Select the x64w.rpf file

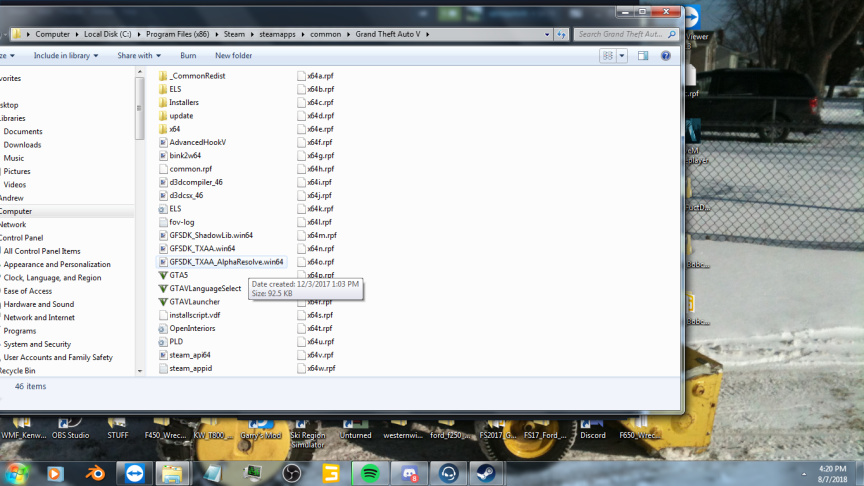pos(316,368)
